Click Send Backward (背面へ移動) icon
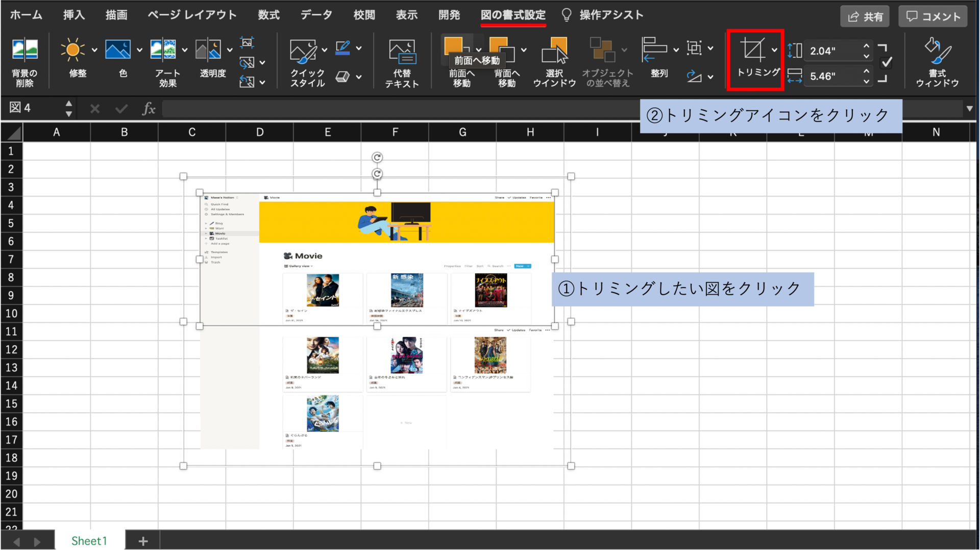980x550 pixels. click(502, 50)
